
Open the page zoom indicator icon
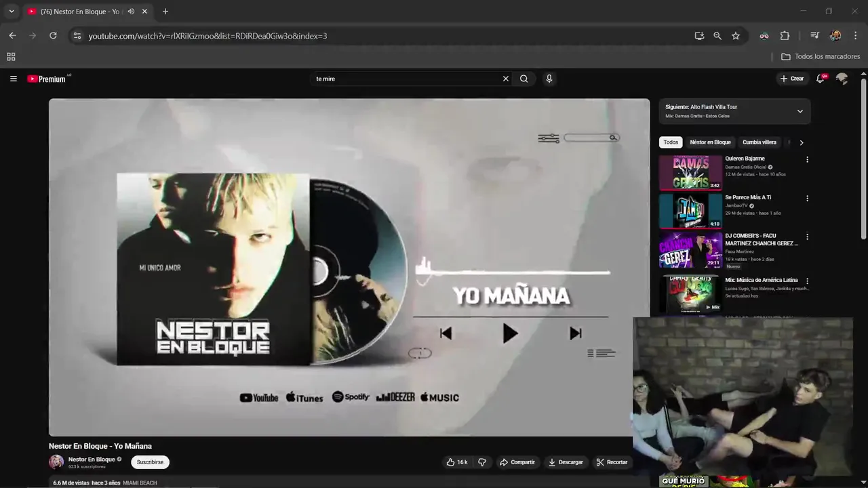point(717,36)
